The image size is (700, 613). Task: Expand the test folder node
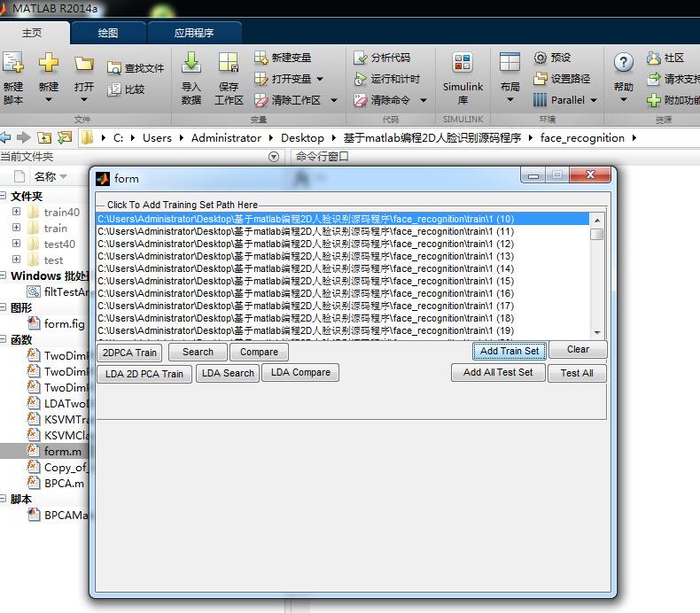(x=16, y=259)
